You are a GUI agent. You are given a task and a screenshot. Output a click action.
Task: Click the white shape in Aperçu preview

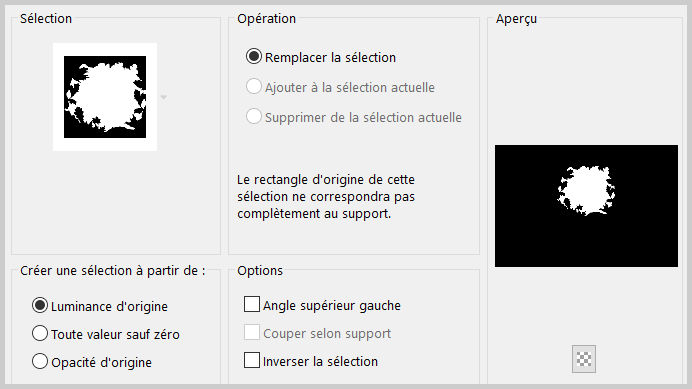(586, 191)
